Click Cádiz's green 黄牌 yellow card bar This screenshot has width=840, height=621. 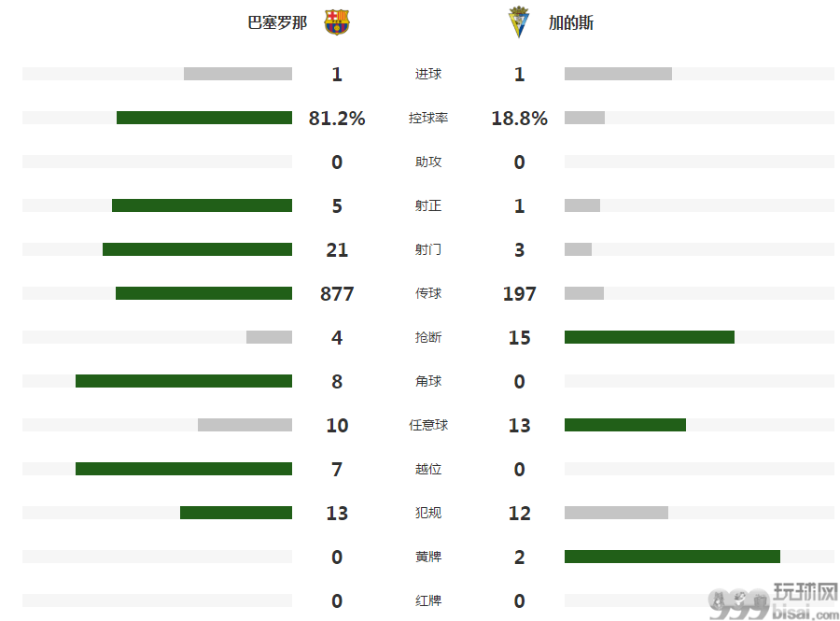[672, 557]
